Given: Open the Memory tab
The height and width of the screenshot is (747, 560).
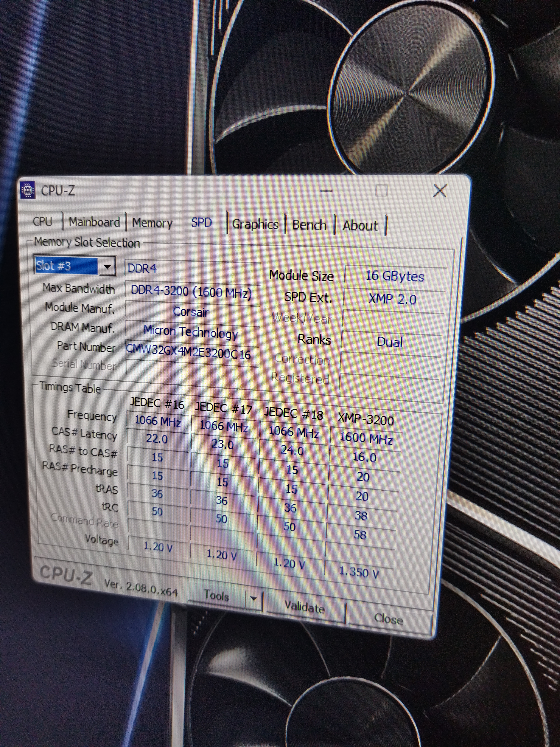Looking at the screenshot, I should click(x=152, y=223).
